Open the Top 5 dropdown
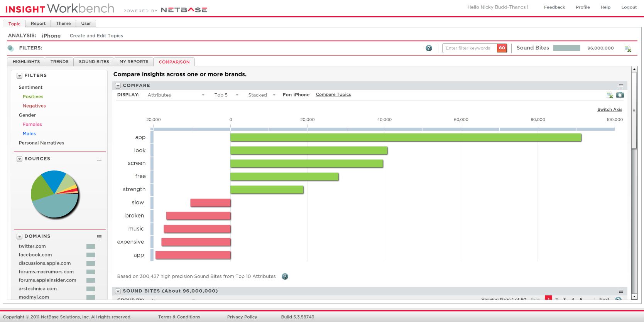The image size is (644, 322). pyautogui.click(x=226, y=95)
